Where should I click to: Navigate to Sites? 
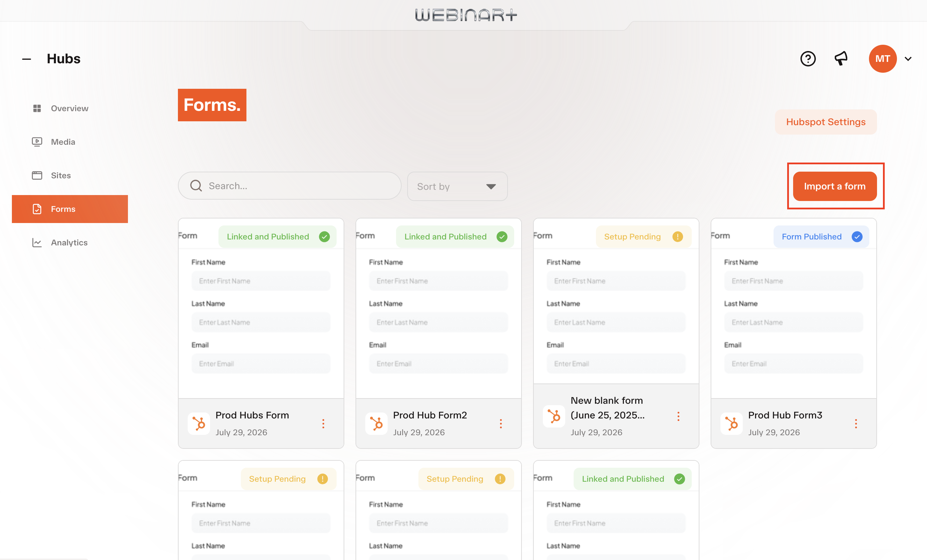pos(70,175)
